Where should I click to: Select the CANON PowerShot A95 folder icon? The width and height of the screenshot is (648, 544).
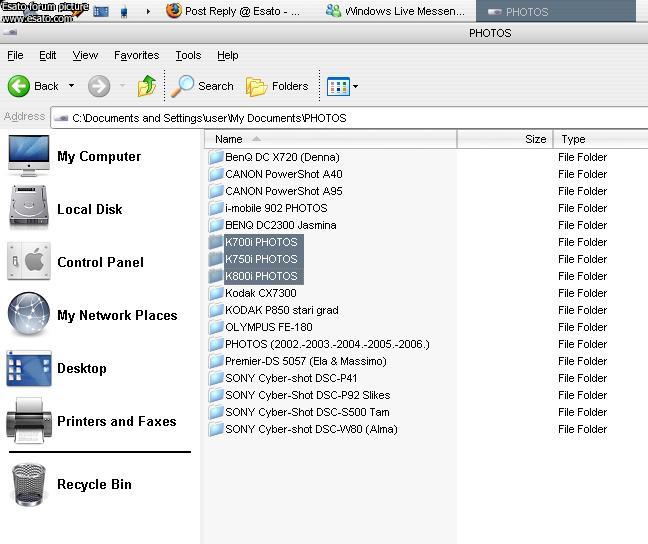216,191
